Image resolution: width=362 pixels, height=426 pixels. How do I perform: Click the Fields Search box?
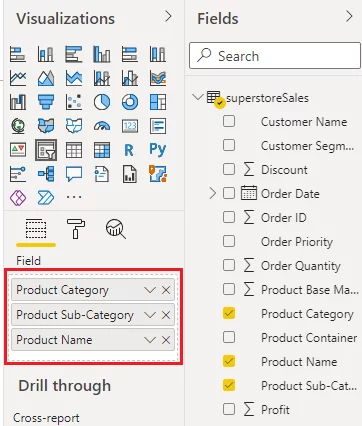(275, 56)
